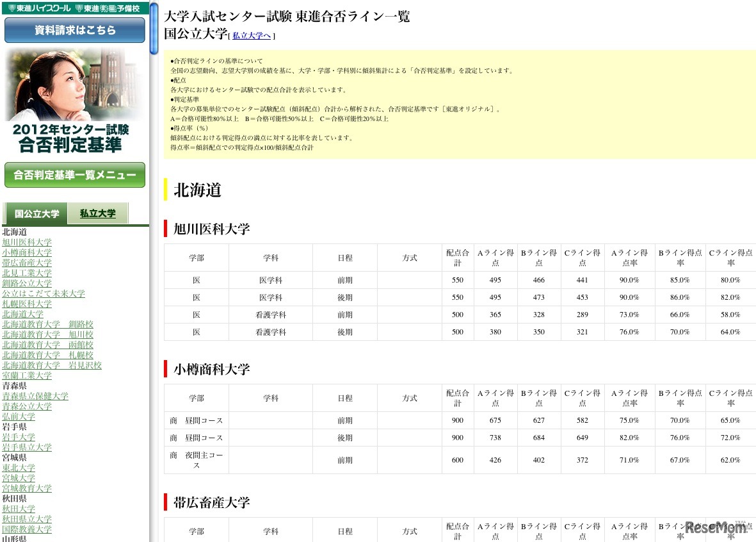Screen dimensions: 756x542
Task: Select the 国公立大学 tab
Action: click(x=36, y=214)
